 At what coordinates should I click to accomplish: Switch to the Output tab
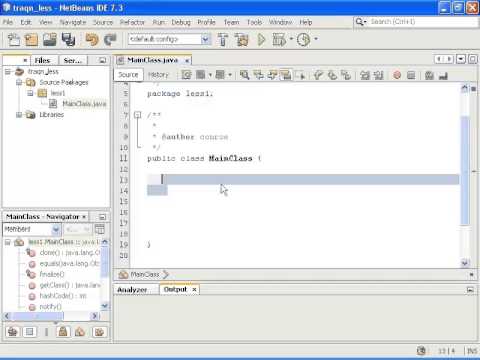pyautogui.click(x=175, y=289)
